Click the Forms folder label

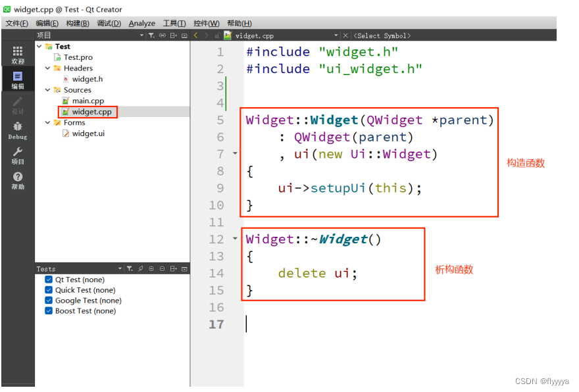point(74,122)
